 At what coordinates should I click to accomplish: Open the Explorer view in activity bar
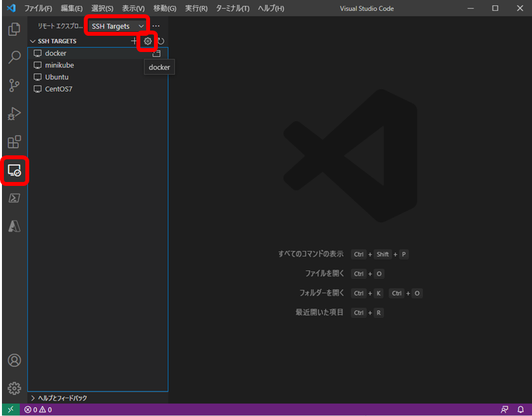pos(14,29)
